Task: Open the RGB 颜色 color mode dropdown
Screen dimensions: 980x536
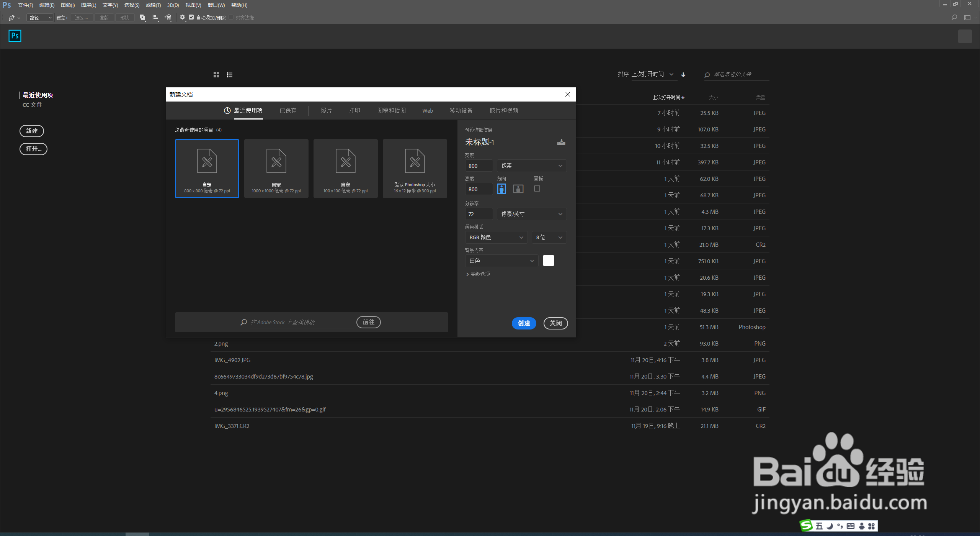Action: tap(496, 237)
